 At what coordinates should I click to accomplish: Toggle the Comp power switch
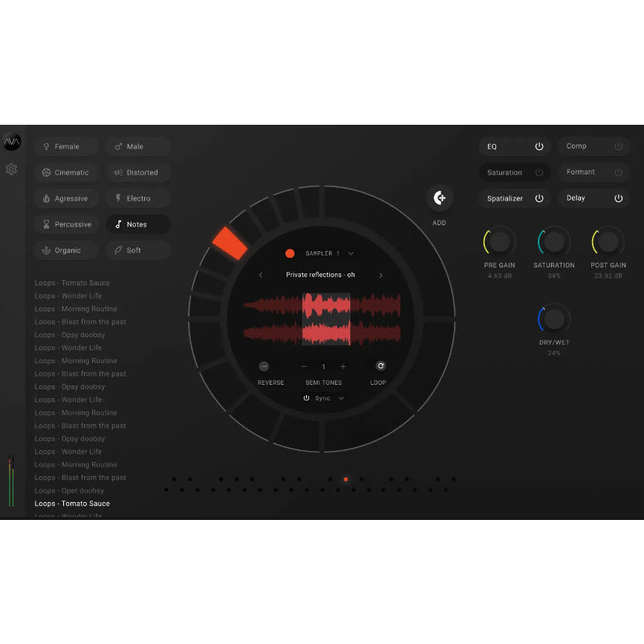point(618,146)
